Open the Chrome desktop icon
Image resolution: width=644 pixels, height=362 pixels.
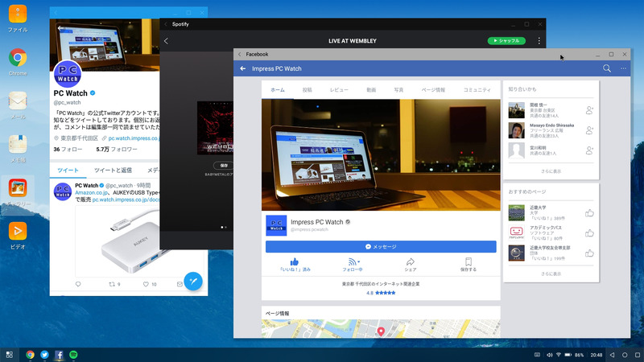[18, 58]
